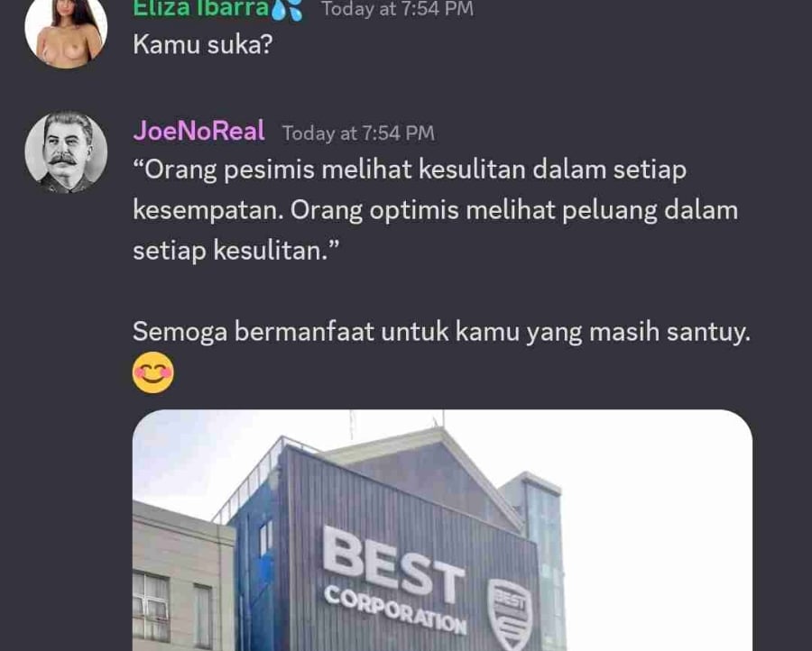812x651 pixels.
Task: Select the "Kamu suka?" message
Action: point(202,44)
